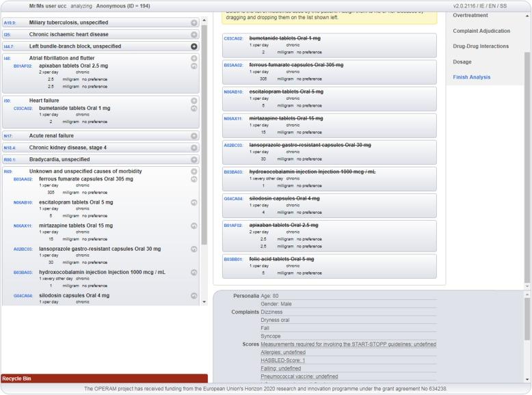Viewport: 532px width, 395px height.
Task: Click plus icon beside Chronic ischaemic heart disease
Action: coord(194,34)
